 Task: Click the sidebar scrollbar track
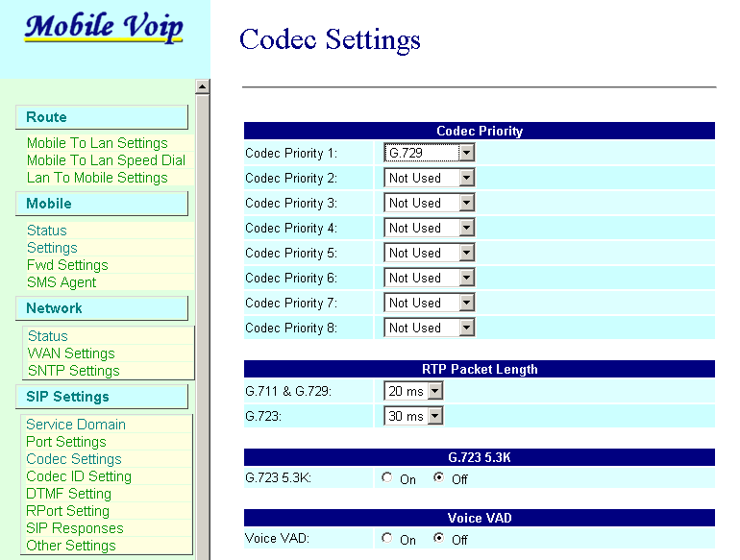click(202, 327)
